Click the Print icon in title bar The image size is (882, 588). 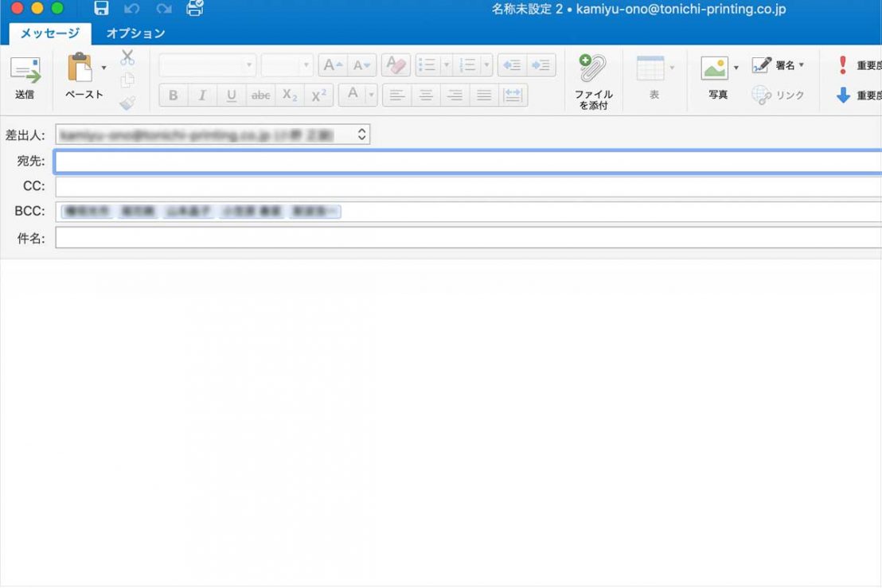[194, 9]
